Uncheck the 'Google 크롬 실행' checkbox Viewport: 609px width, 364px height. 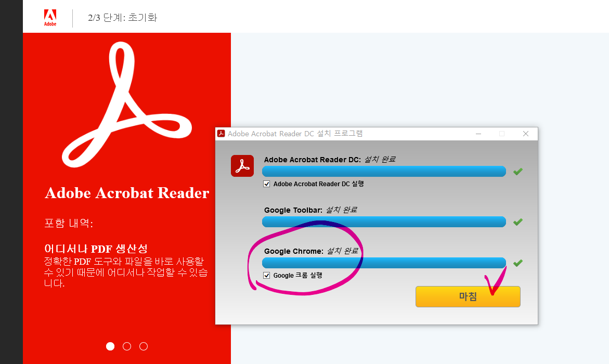pos(266,276)
